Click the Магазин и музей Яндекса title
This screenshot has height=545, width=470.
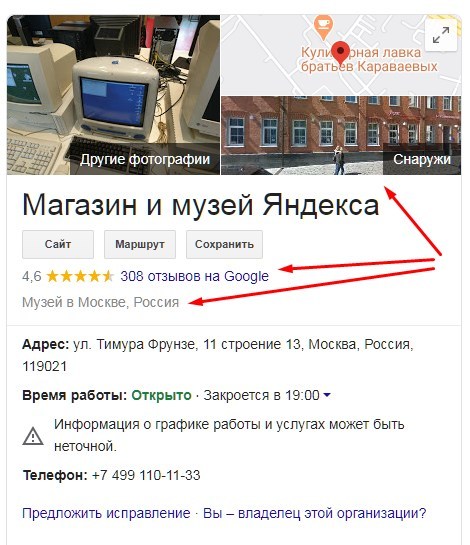201,205
